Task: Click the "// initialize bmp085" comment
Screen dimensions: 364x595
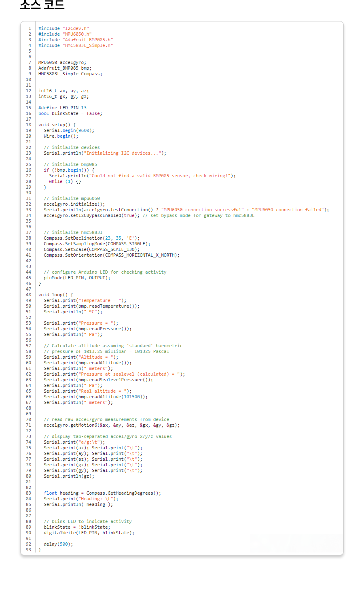Action: coord(70,164)
